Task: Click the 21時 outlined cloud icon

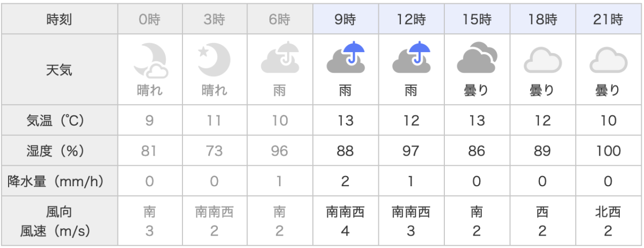Action: click(608, 61)
